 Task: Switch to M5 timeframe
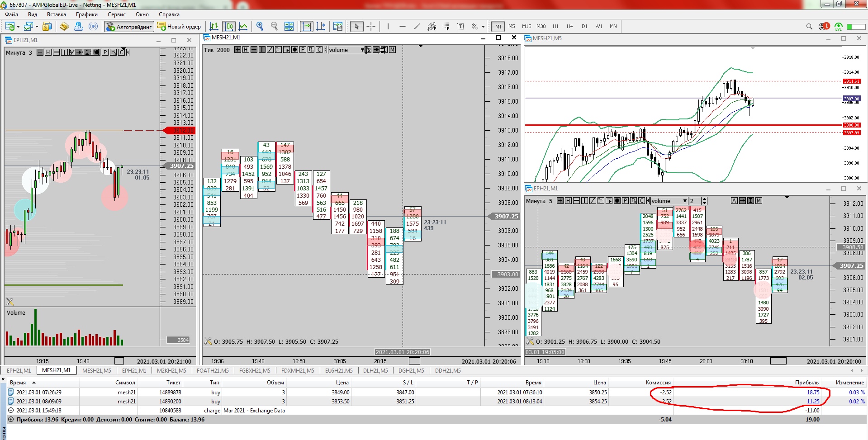[512, 26]
